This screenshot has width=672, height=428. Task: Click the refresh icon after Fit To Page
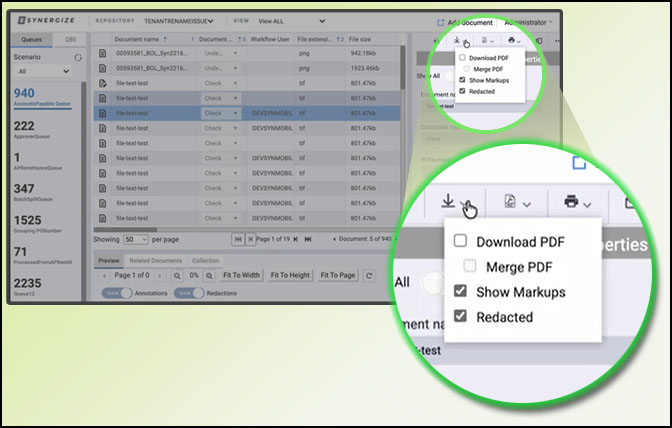click(369, 275)
